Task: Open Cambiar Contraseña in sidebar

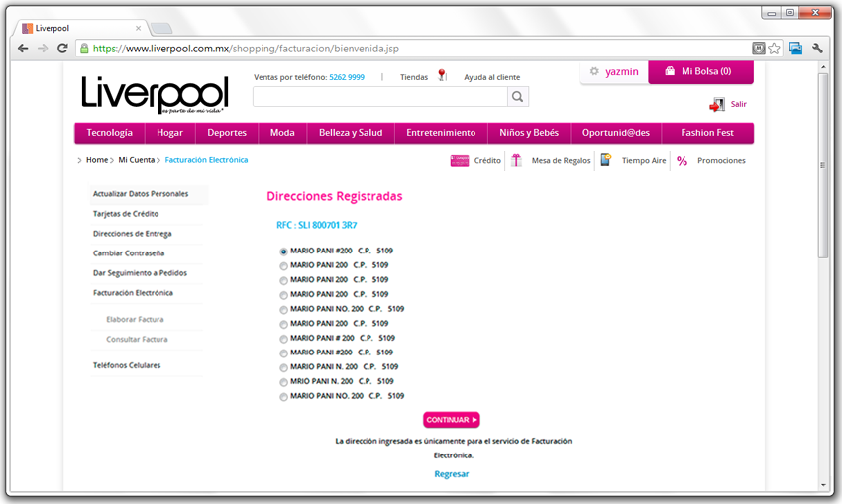Action: tap(129, 253)
